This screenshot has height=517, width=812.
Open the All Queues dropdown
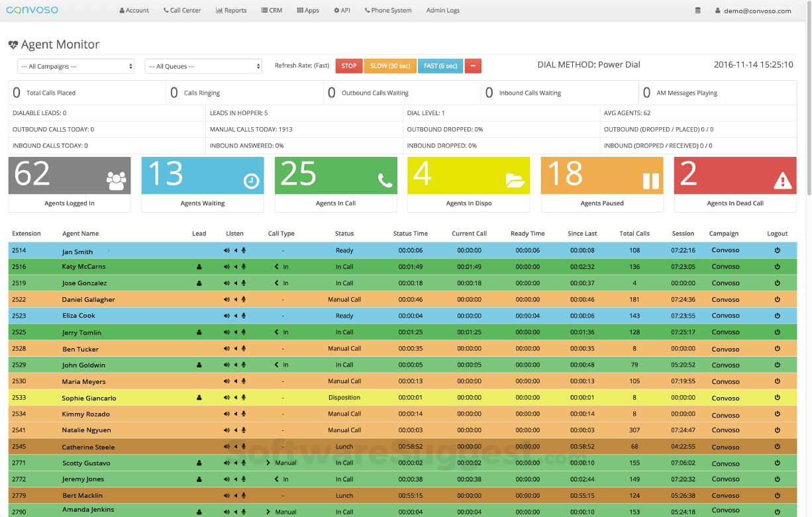(x=203, y=66)
